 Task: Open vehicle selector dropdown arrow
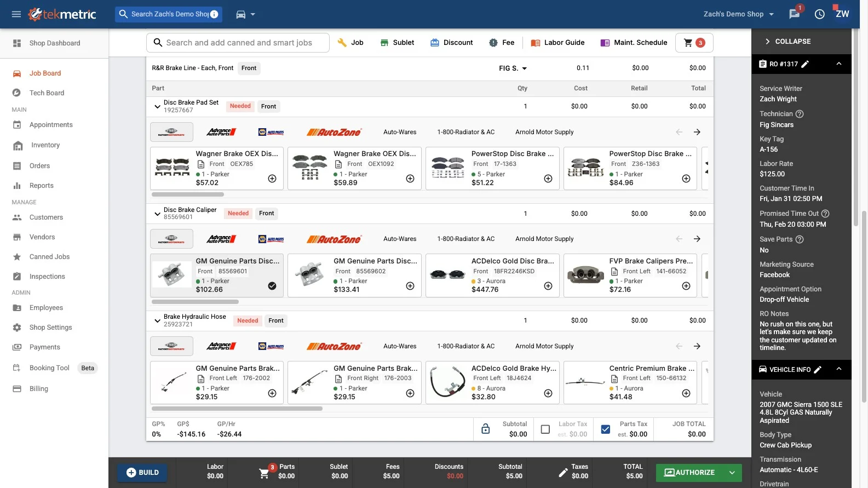(253, 14)
